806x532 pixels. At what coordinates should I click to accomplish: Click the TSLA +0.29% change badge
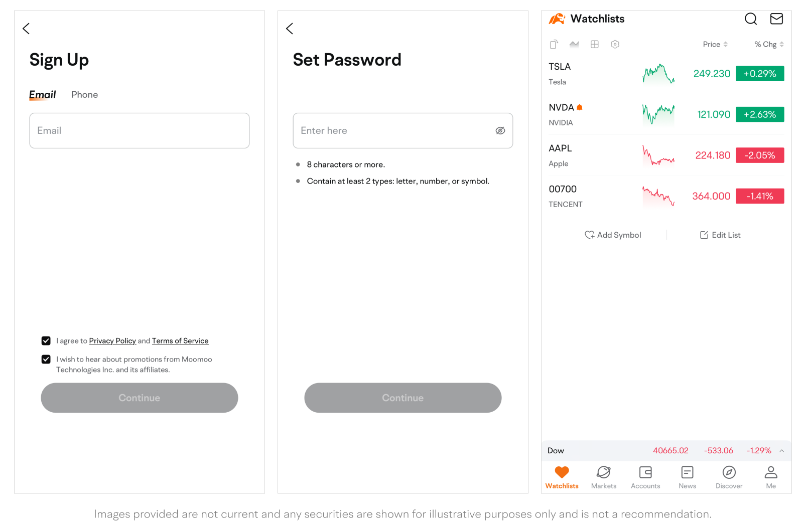760,74
